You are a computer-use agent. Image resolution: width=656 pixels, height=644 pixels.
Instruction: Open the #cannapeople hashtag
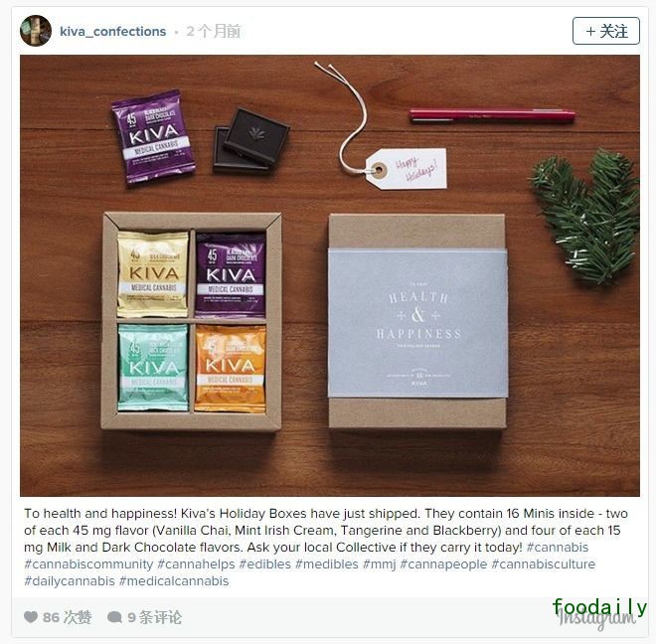443,564
